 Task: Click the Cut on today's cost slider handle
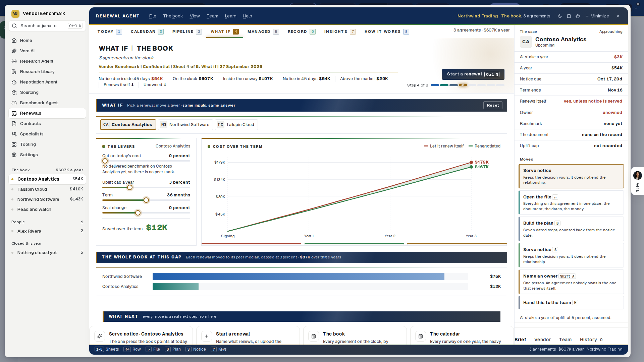click(x=105, y=161)
